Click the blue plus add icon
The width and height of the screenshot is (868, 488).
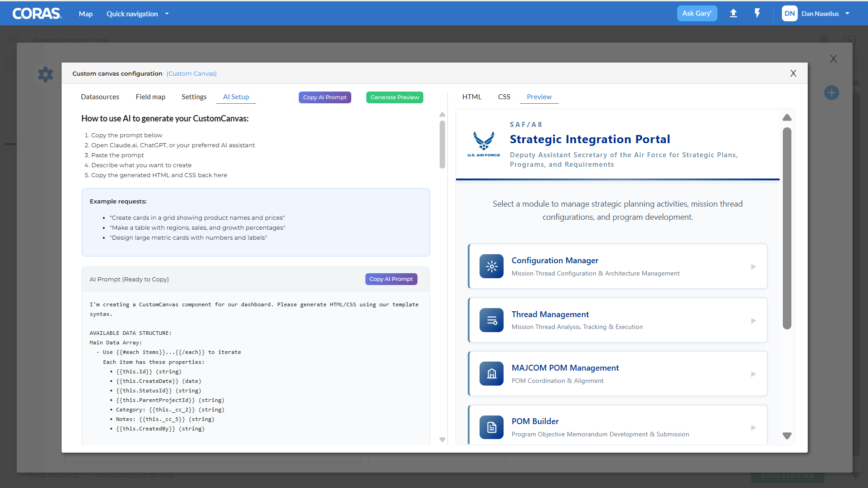point(831,93)
